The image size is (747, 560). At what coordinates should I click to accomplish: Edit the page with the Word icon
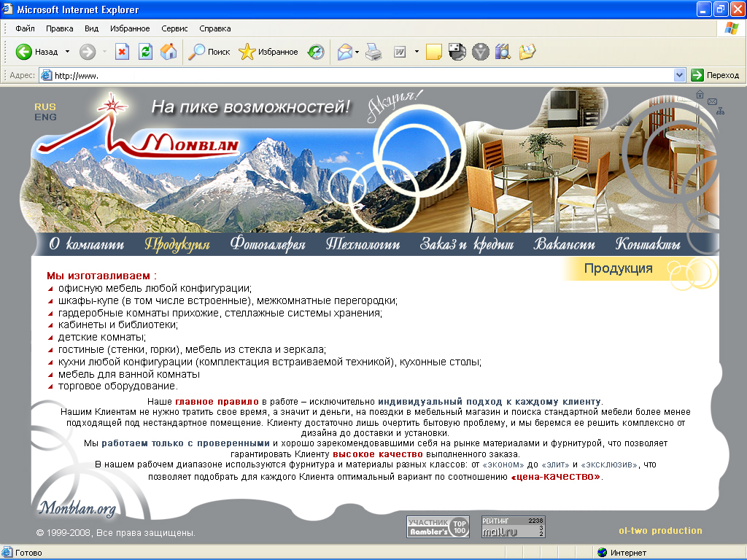[x=400, y=52]
